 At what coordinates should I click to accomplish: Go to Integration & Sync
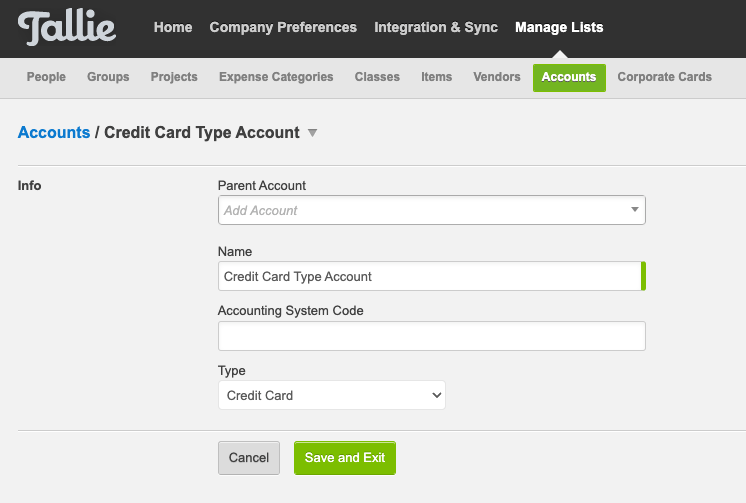(x=436, y=27)
